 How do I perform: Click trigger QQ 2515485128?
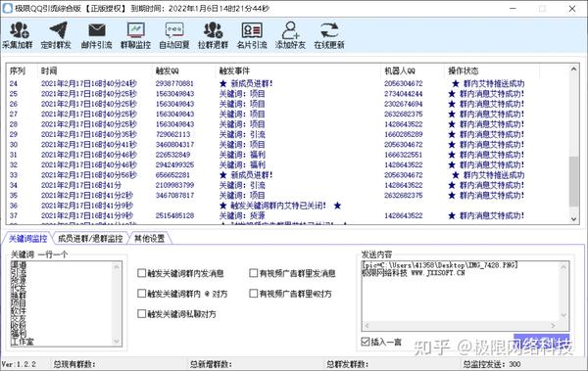point(174,215)
